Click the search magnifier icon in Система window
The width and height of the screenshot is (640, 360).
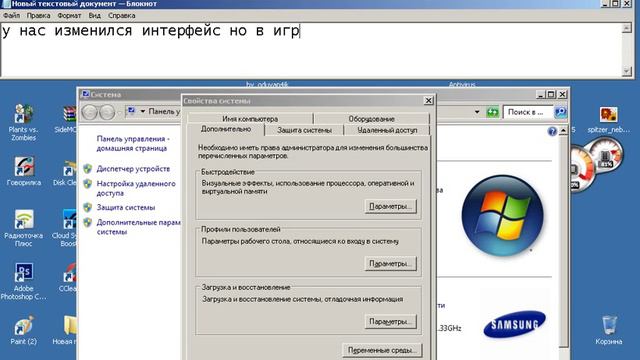pyautogui.click(x=561, y=112)
